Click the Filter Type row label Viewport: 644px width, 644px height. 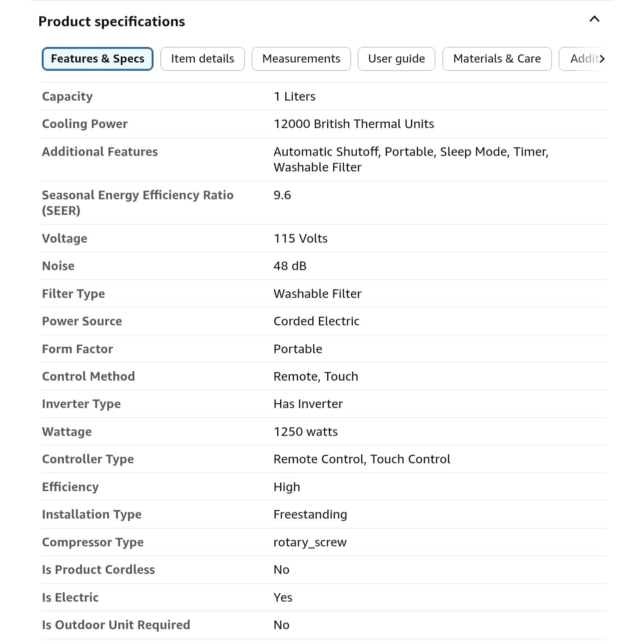tap(73, 294)
